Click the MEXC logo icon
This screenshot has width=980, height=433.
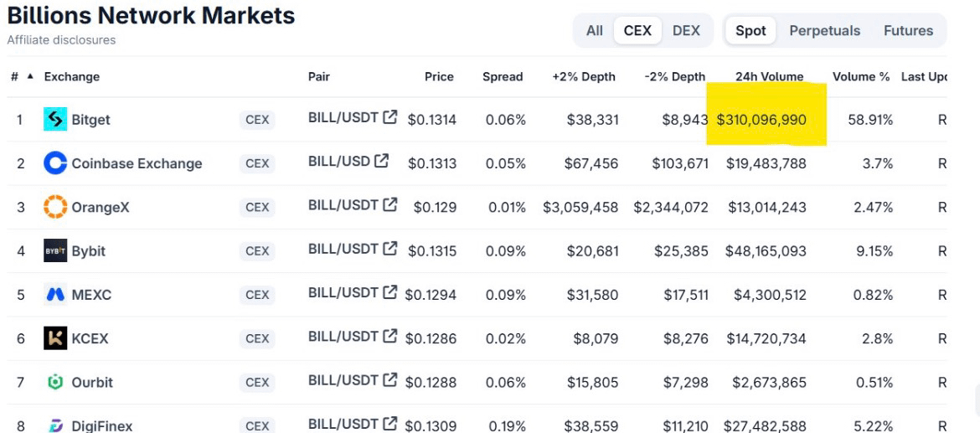coord(55,294)
